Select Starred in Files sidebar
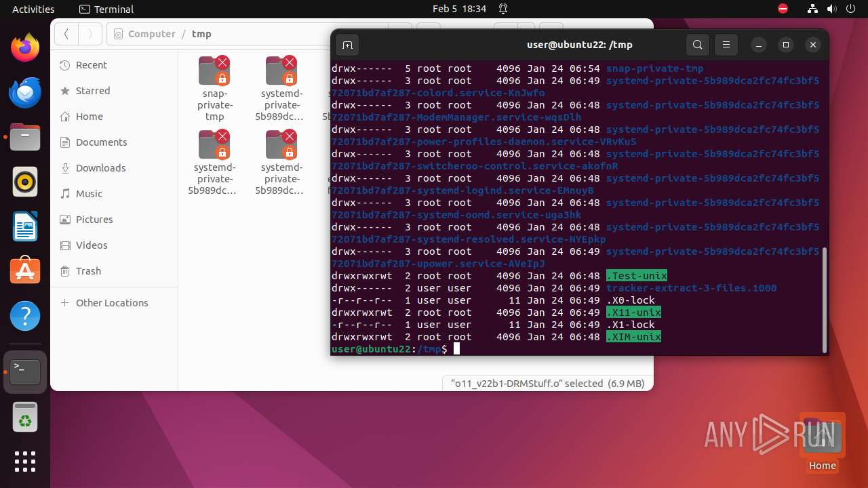The image size is (868, 488). pyautogui.click(x=114, y=91)
